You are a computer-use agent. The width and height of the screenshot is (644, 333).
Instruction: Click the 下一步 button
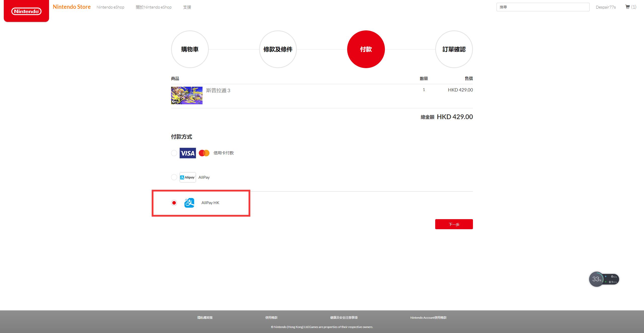454,224
